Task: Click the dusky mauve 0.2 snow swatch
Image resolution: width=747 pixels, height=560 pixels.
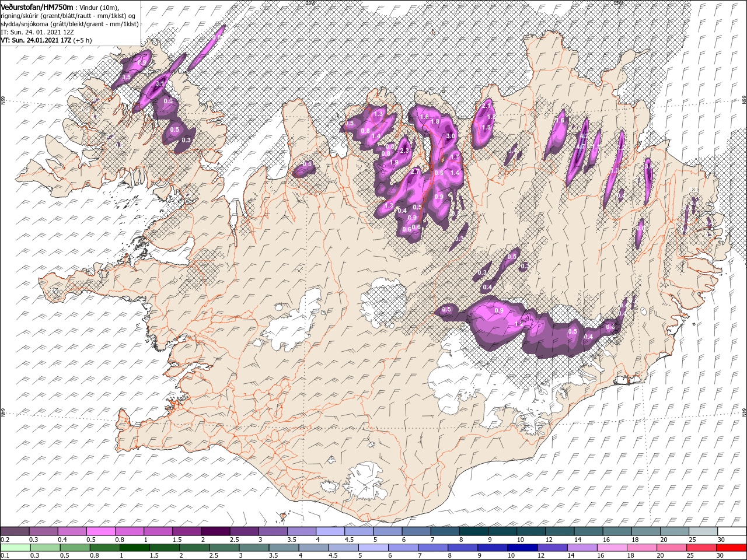Action: point(15,531)
